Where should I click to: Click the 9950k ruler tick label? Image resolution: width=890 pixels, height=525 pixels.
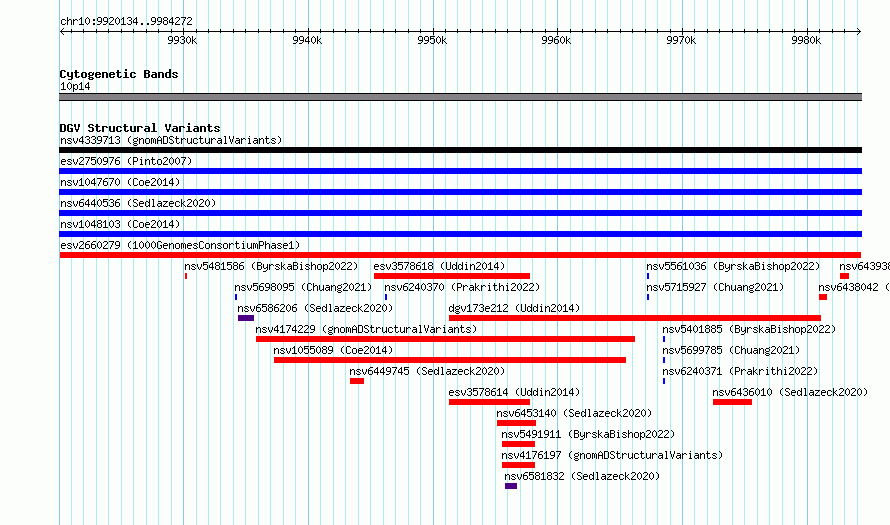click(x=432, y=40)
